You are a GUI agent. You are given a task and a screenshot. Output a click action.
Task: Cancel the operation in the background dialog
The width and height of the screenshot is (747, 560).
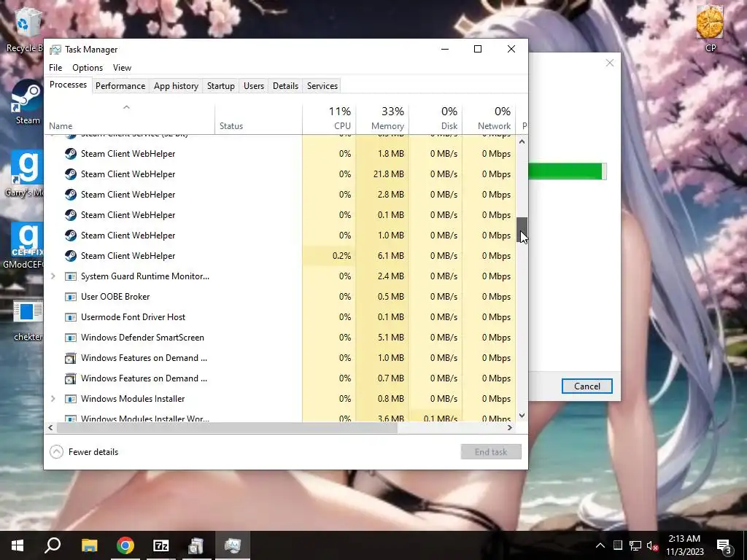coord(587,386)
